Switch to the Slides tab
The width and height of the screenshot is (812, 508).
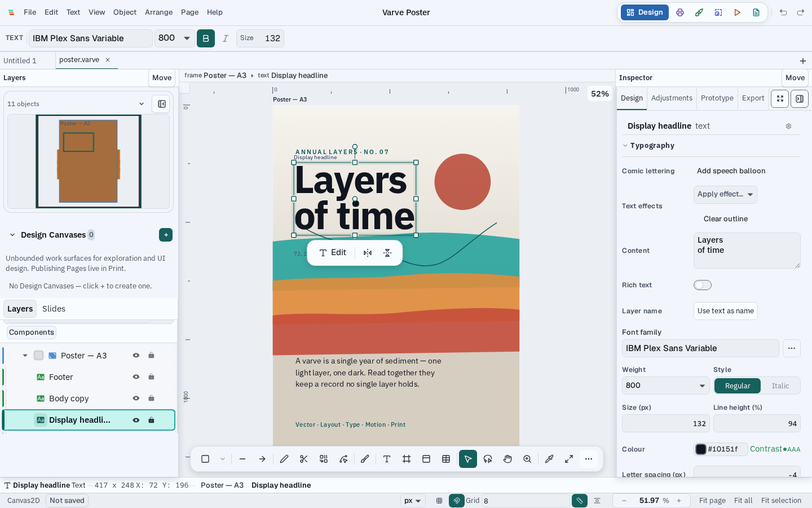(54, 309)
